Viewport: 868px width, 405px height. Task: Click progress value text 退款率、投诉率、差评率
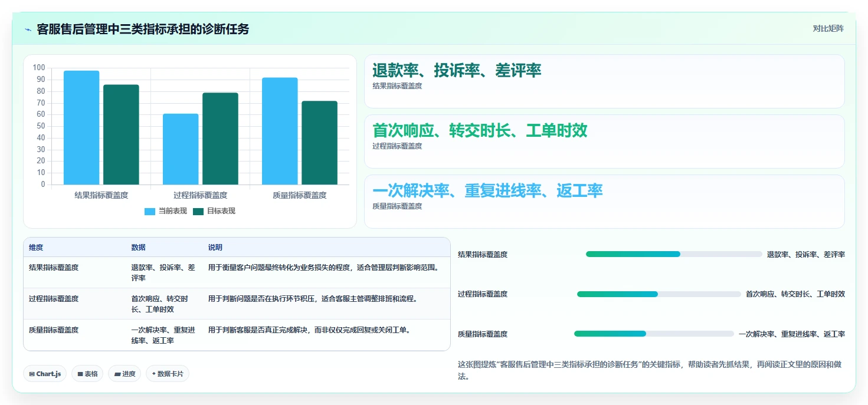pos(806,255)
